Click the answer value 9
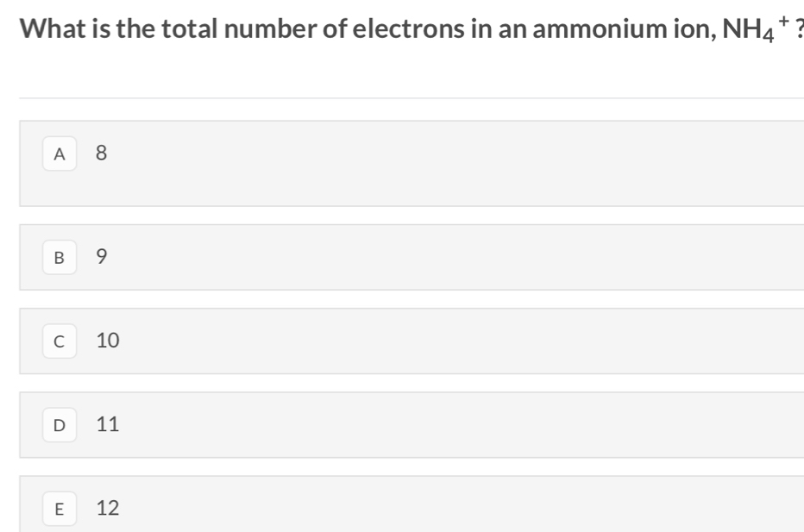 (102, 256)
